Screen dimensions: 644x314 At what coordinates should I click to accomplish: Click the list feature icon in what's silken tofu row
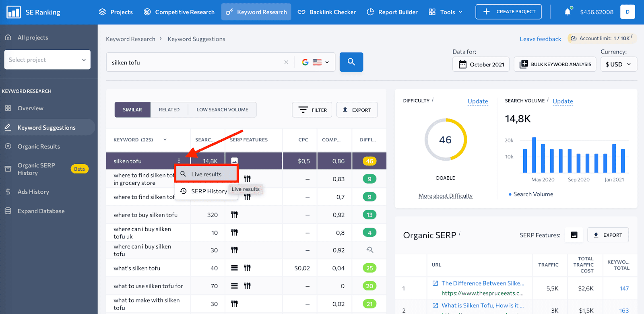(x=234, y=268)
